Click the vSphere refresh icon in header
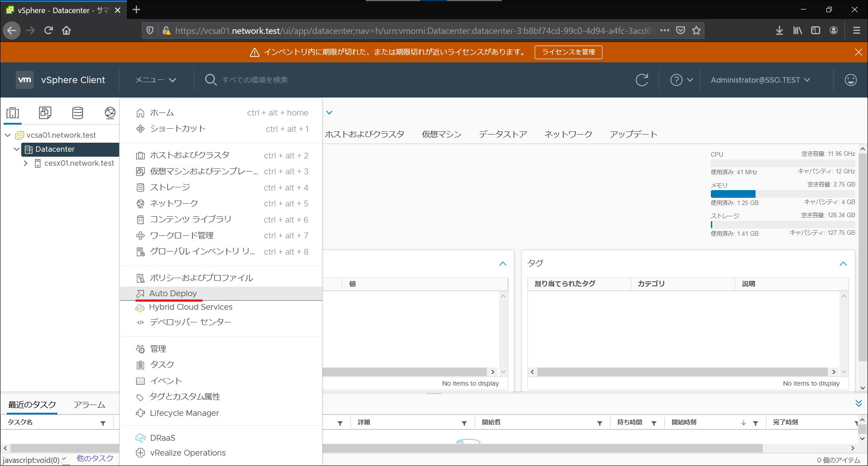Viewport: 868px width, 466px height. point(642,80)
